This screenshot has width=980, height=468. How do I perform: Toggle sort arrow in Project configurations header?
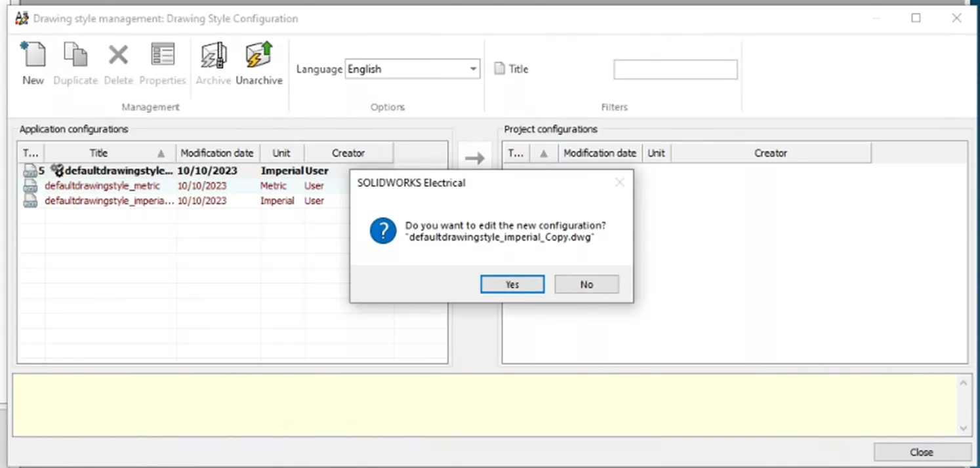tap(543, 153)
